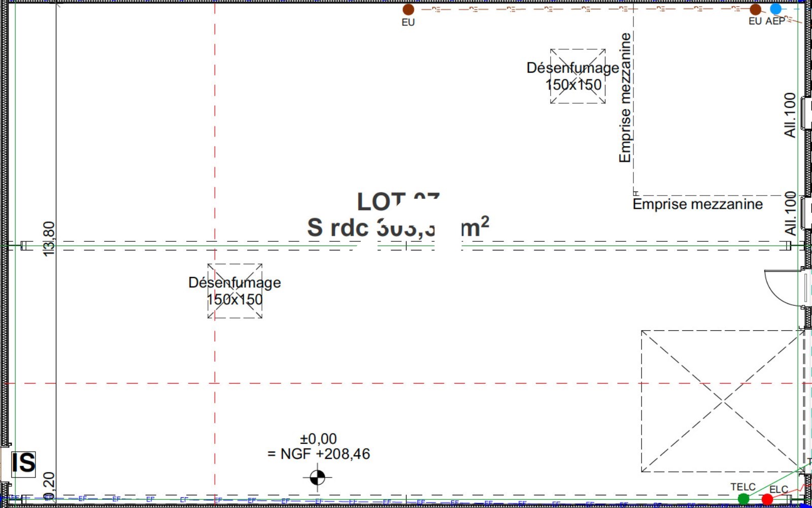Select the S rdc surface area label
The image size is (812, 508).
point(397,227)
